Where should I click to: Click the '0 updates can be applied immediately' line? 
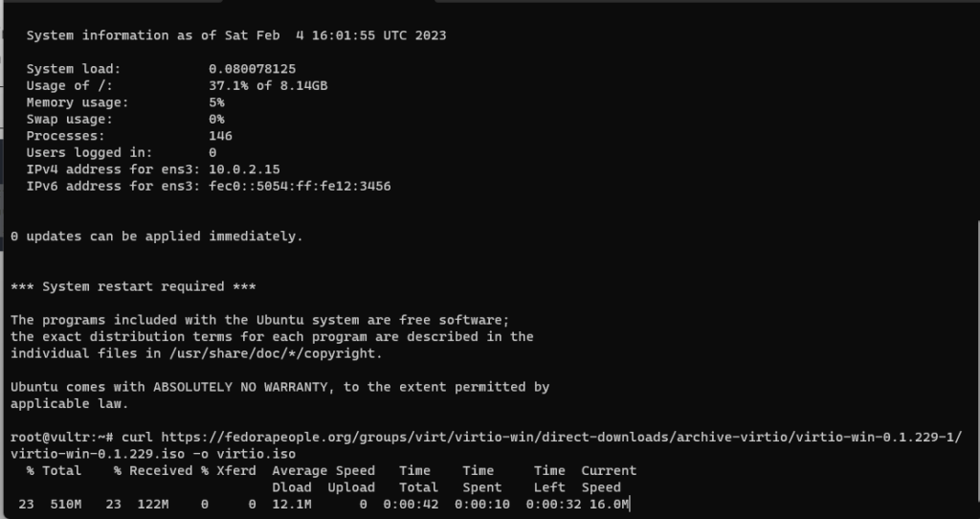157,237
